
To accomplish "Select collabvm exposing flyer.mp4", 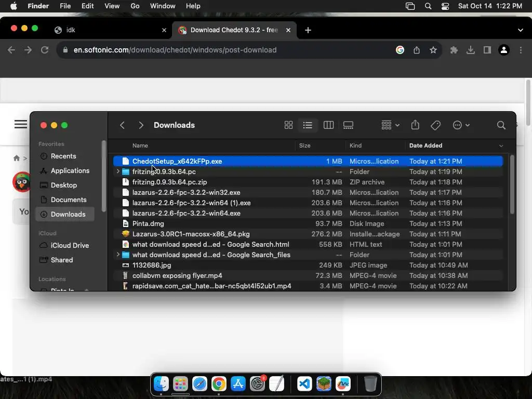I will [x=308, y=275].
